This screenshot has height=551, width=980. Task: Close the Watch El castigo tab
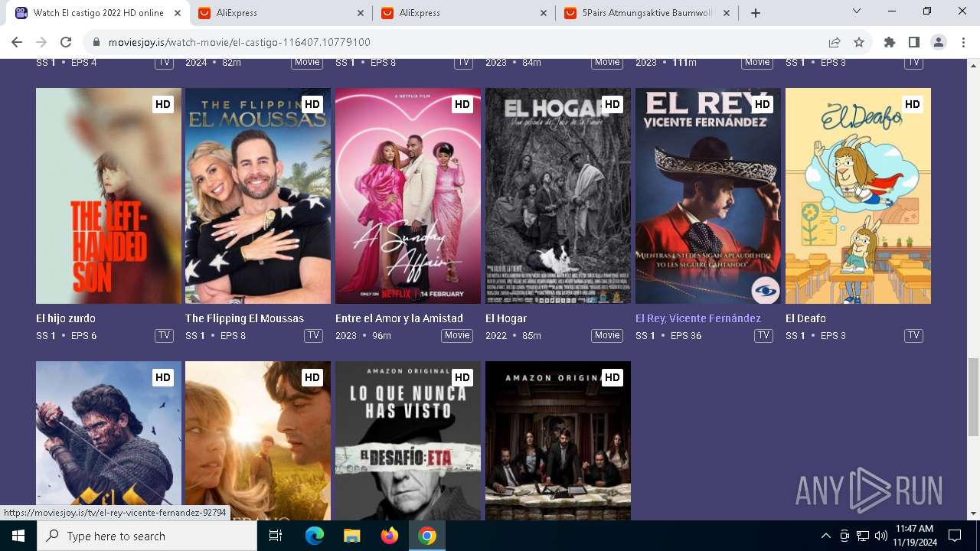[178, 13]
